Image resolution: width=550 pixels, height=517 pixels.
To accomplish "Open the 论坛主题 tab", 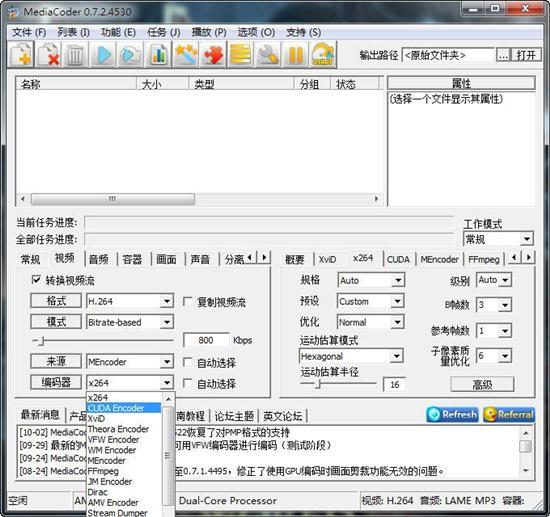I will (234, 416).
